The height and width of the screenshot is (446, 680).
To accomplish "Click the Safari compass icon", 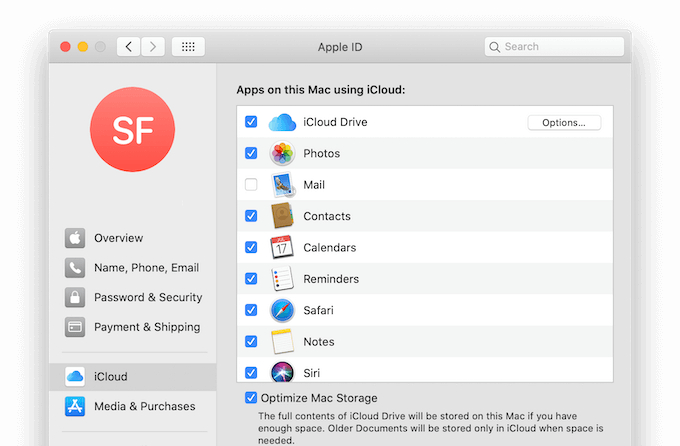I will coord(282,310).
